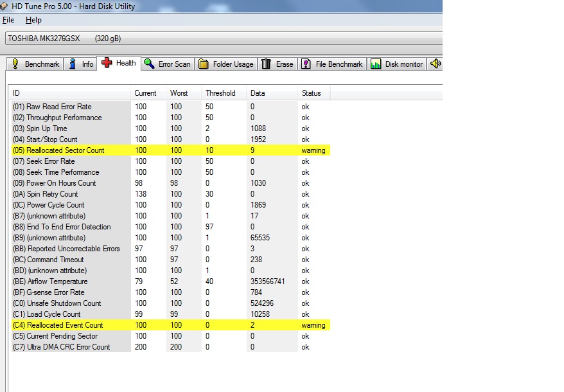Click the data value 65535

[260, 238]
